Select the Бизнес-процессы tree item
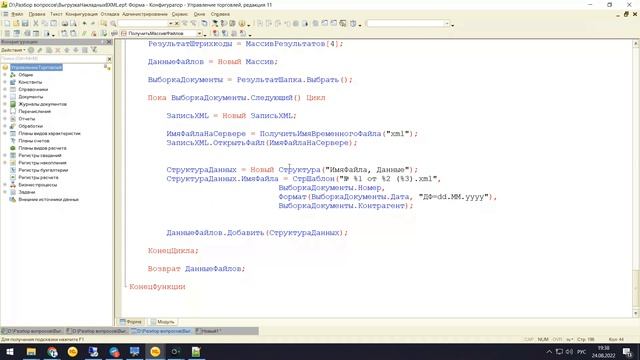The image size is (640, 360). click(x=38, y=185)
